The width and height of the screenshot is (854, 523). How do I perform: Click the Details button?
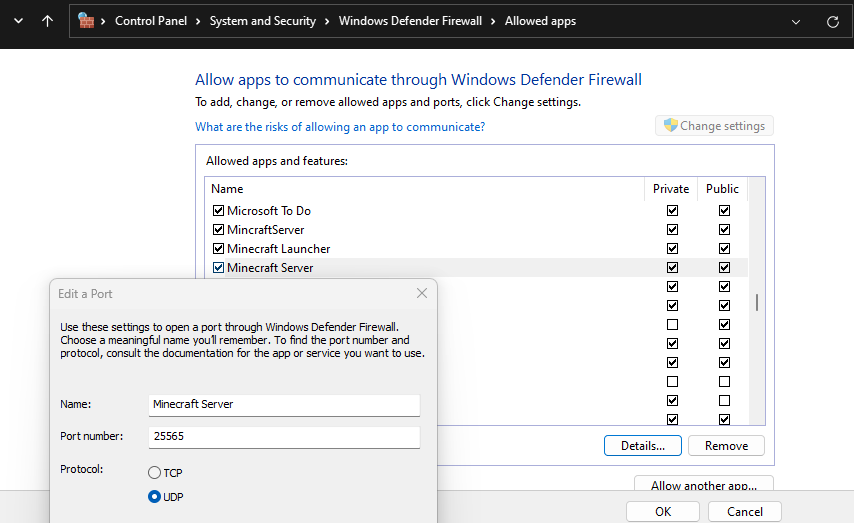[642, 446]
